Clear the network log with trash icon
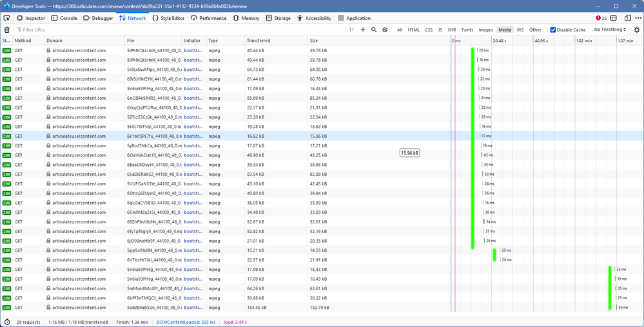 [7, 30]
